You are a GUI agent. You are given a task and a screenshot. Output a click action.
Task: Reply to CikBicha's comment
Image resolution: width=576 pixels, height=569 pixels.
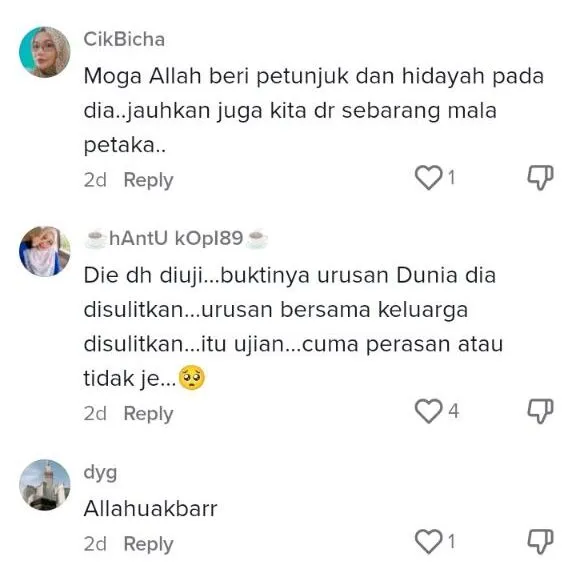148,180
